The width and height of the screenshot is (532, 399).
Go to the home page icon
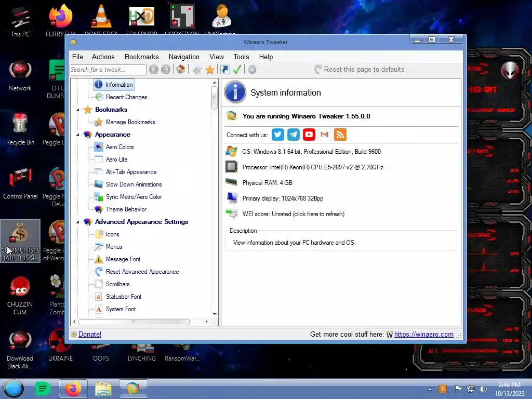click(180, 70)
